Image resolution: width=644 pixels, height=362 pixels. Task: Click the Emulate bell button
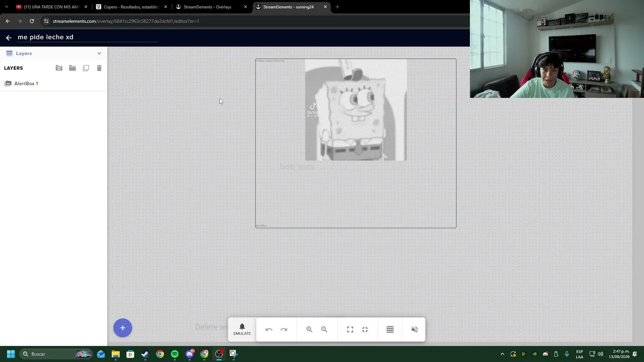pos(242,329)
